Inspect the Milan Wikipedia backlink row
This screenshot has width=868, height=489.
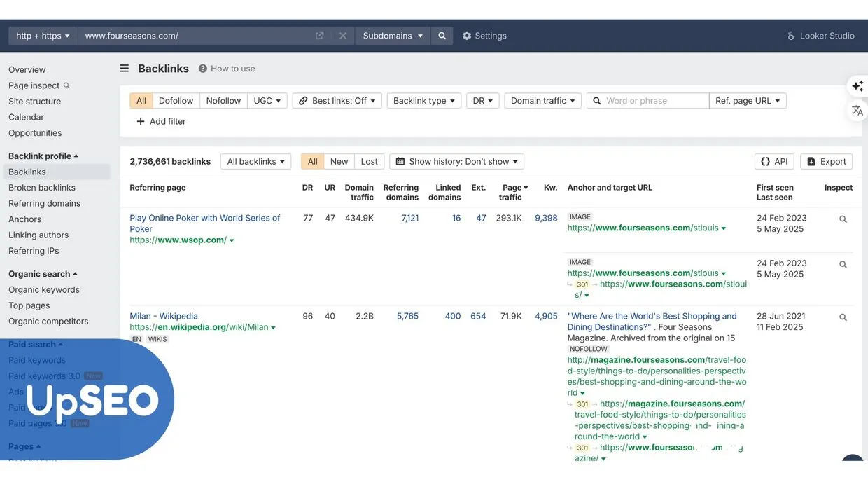click(843, 317)
